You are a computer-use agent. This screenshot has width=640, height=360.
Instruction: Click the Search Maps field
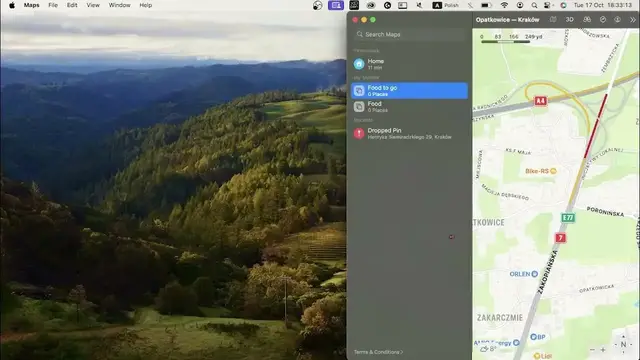[x=409, y=34]
